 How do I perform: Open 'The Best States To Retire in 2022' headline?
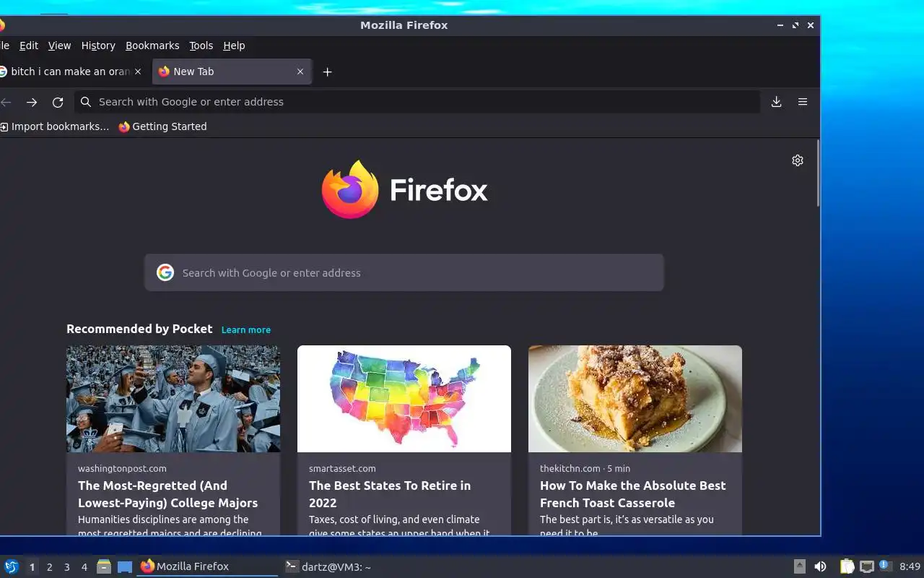(x=390, y=494)
